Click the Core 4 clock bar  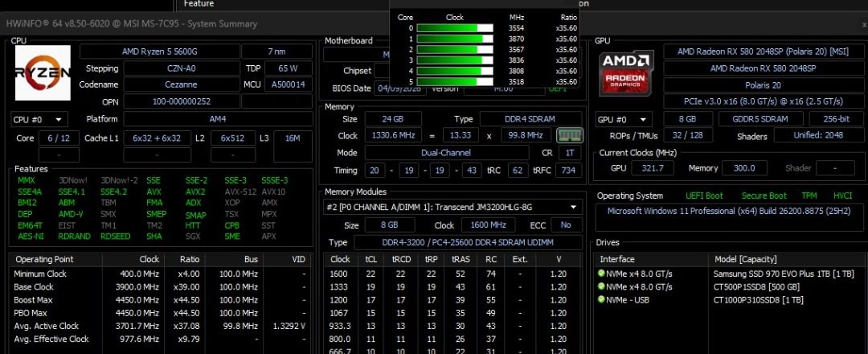tap(454, 71)
